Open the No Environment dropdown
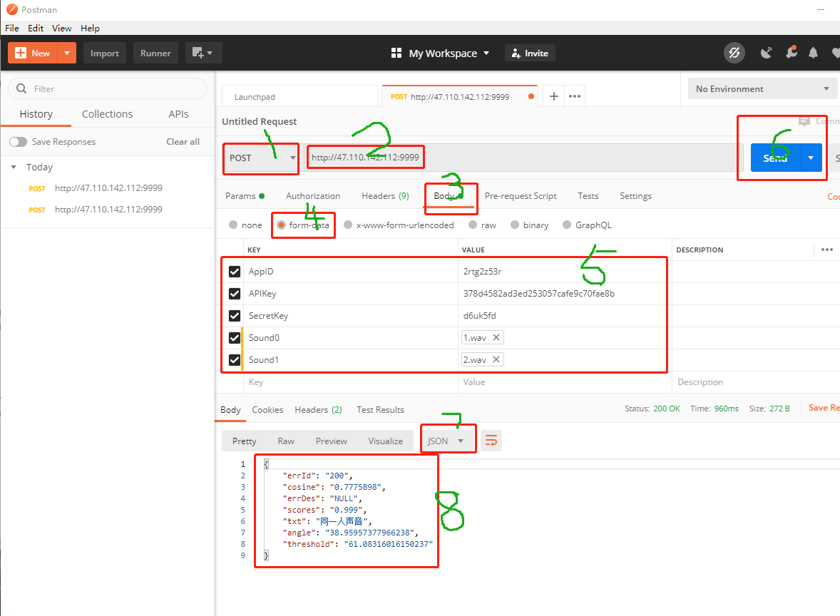The height and width of the screenshot is (616, 840). [762, 89]
